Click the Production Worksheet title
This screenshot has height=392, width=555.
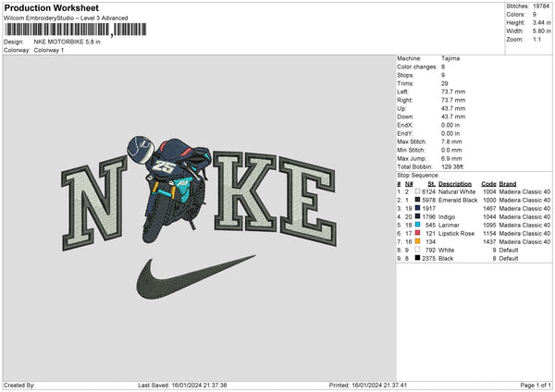(x=51, y=7)
